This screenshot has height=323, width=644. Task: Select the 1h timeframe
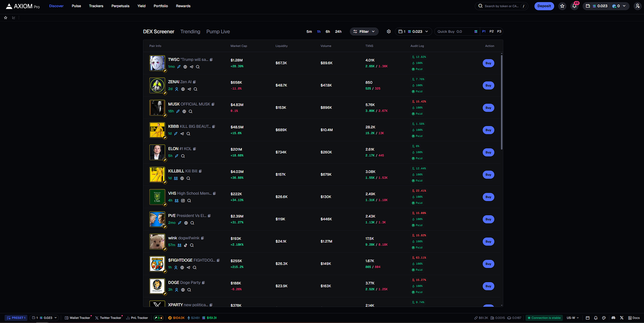tap(319, 32)
